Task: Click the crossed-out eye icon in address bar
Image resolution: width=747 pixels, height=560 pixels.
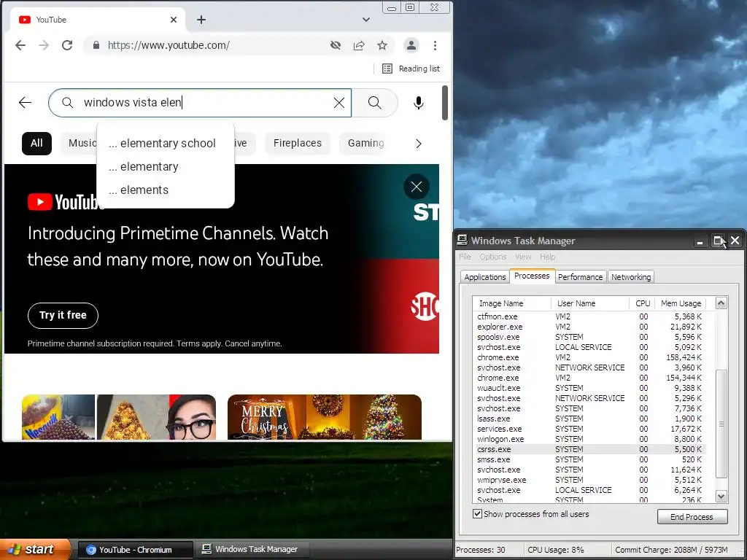Action: tap(336, 45)
